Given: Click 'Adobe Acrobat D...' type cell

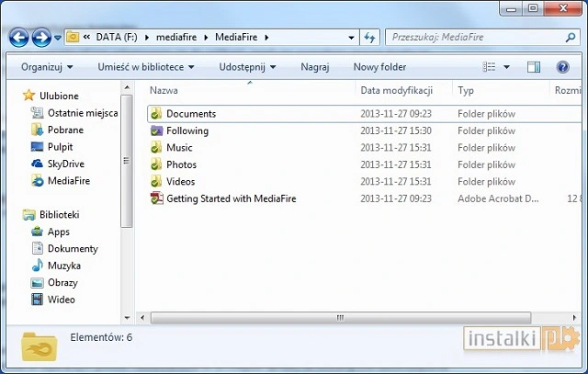Looking at the screenshot, I should click(x=498, y=198).
